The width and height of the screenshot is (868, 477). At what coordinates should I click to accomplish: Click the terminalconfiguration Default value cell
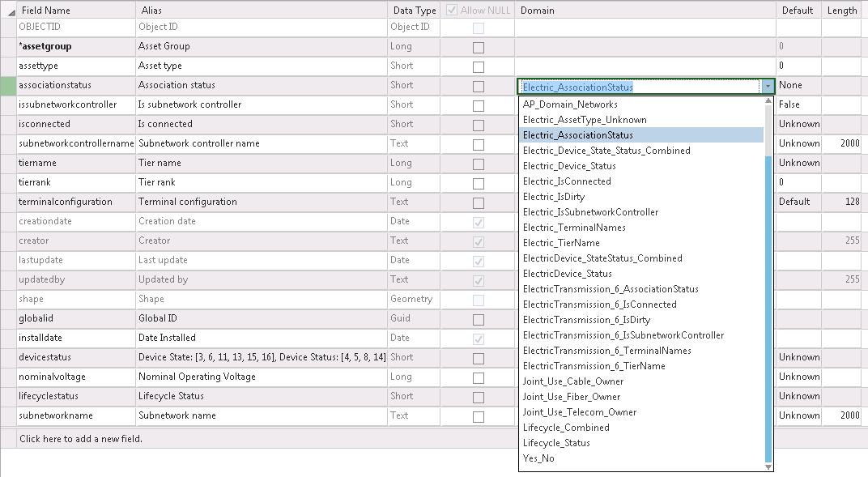point(798,202)
